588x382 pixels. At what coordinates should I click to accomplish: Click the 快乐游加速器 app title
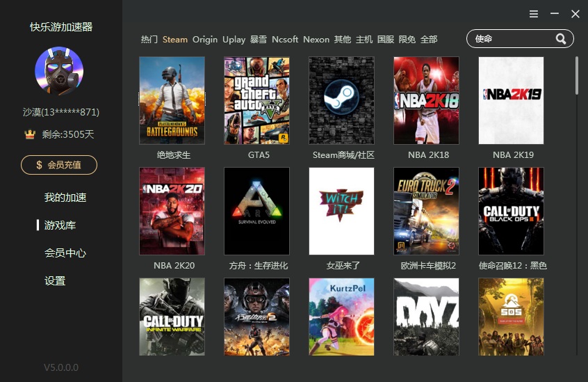[61, 27]
